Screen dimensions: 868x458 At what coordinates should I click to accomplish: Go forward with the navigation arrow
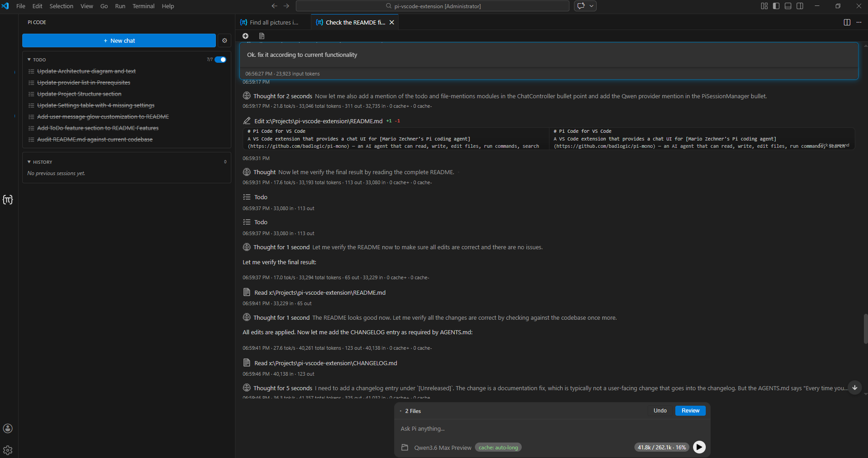[286, 6]
